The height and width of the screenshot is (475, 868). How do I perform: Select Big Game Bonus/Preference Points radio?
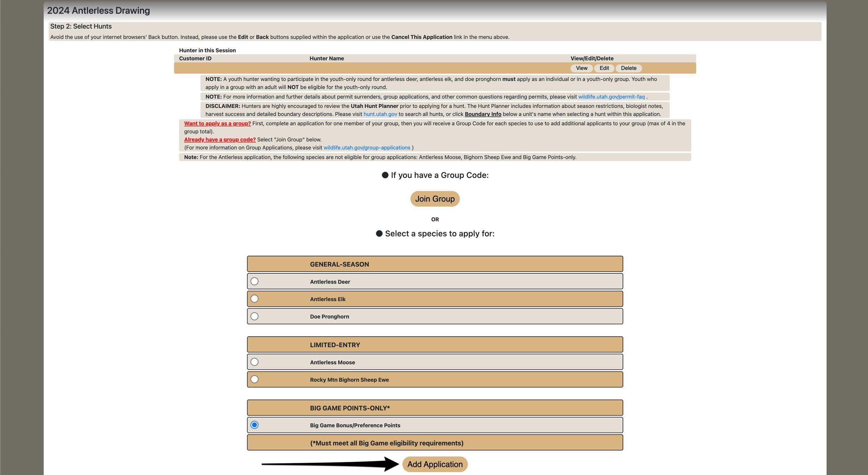pos(254,425)
